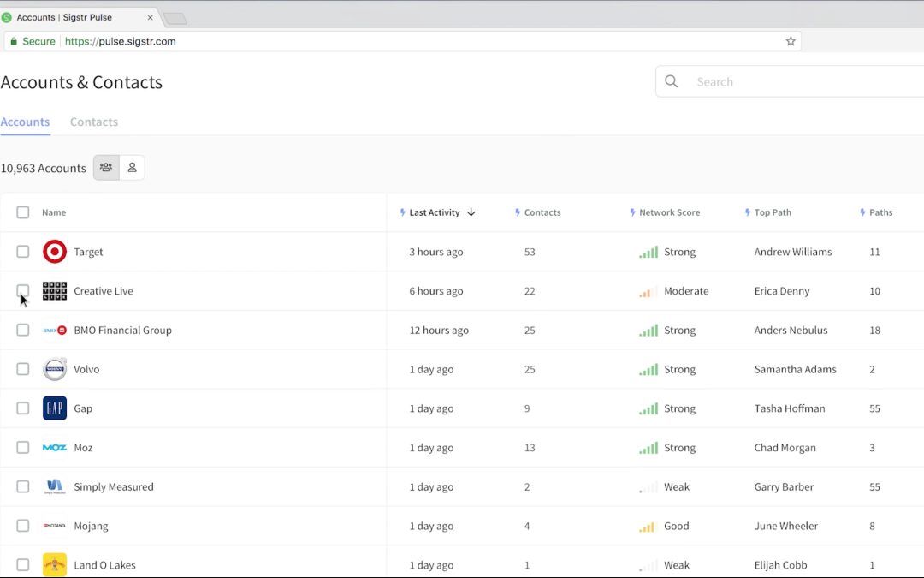Click the browser address bar URL

[121, 41]
